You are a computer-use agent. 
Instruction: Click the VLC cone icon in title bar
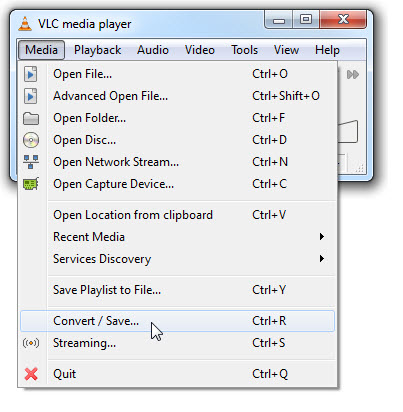pos(25,24)
